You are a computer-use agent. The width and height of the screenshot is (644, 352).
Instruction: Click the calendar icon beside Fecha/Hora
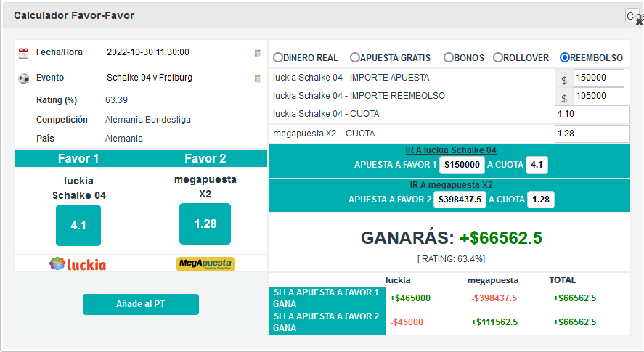point(23,53)
